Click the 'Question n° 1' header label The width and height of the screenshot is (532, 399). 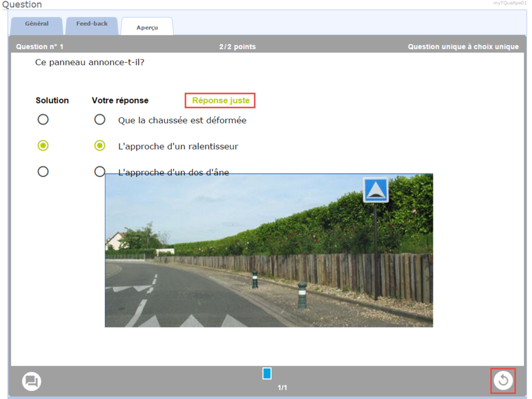point(39,47)
